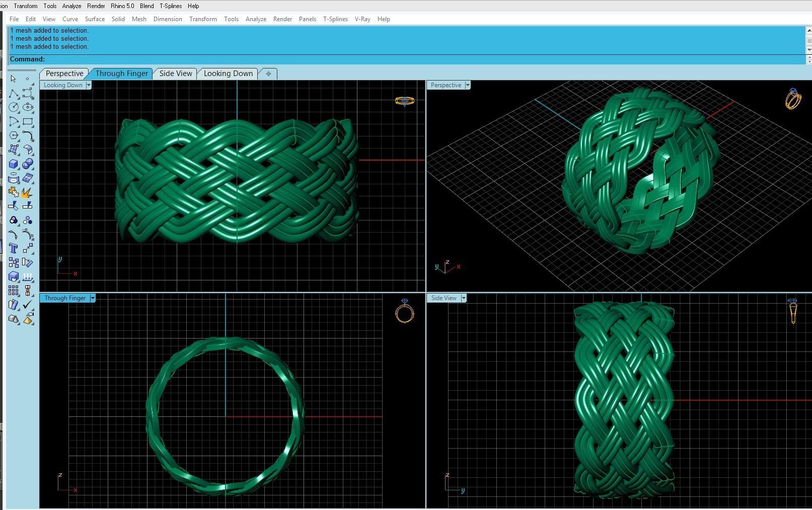Click the Through Finger viewport title label

[x=65, y=298]
